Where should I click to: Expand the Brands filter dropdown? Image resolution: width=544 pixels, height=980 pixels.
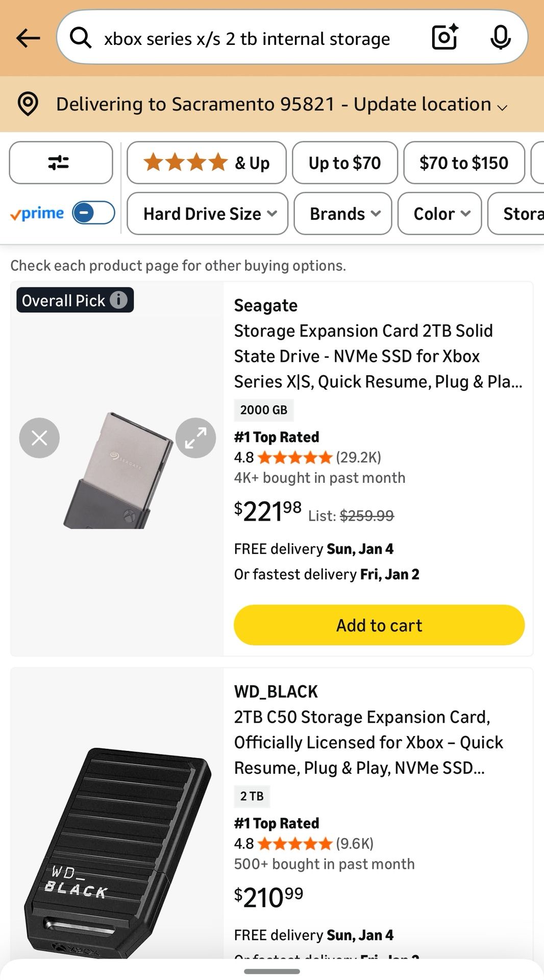point(342,214)
